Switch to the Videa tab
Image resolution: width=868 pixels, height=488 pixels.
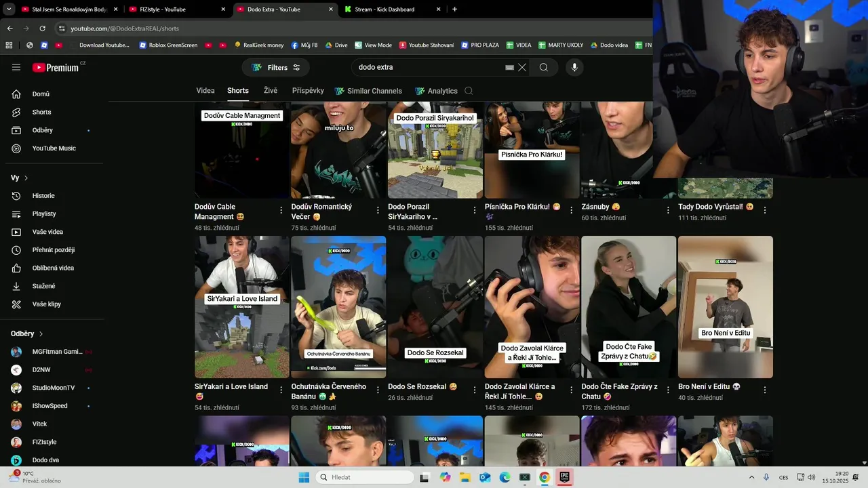(x=205, y=91)
